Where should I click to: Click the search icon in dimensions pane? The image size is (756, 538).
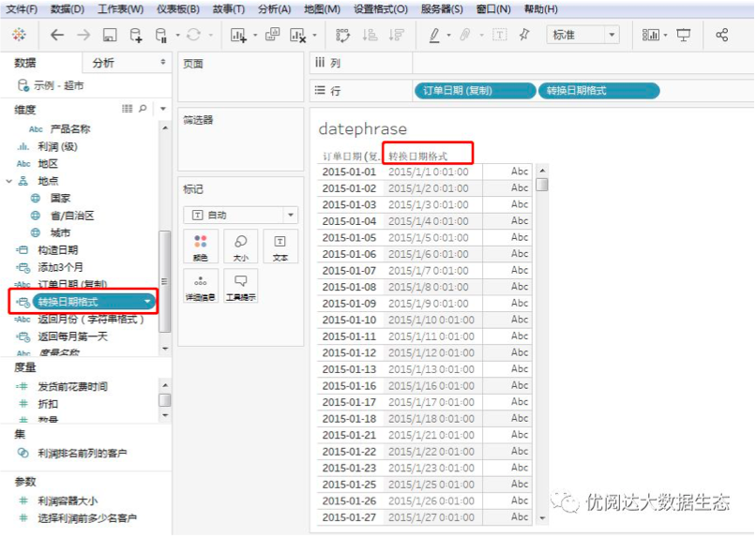tap(143, 110)
